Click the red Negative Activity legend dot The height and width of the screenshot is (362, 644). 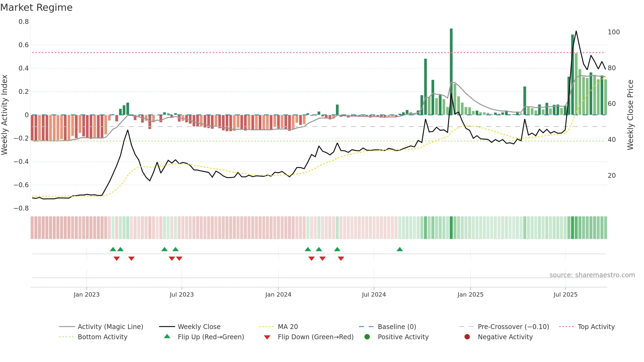coord(467,337)
